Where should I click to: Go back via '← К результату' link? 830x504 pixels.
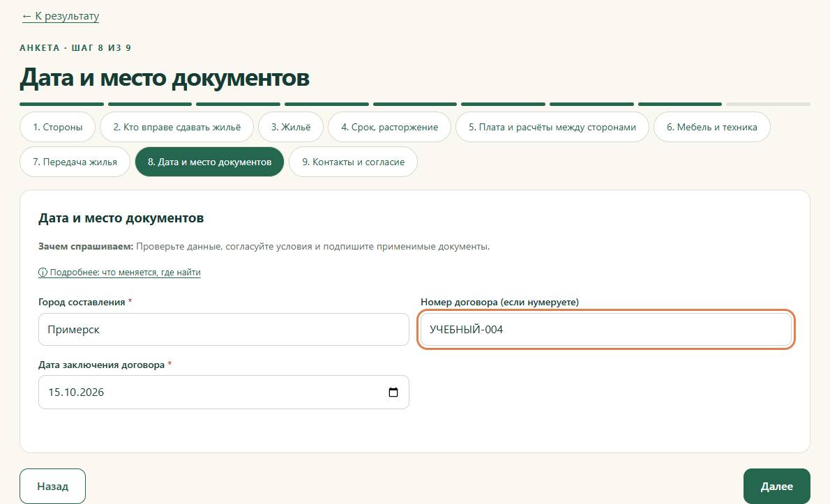pos(61,16)
